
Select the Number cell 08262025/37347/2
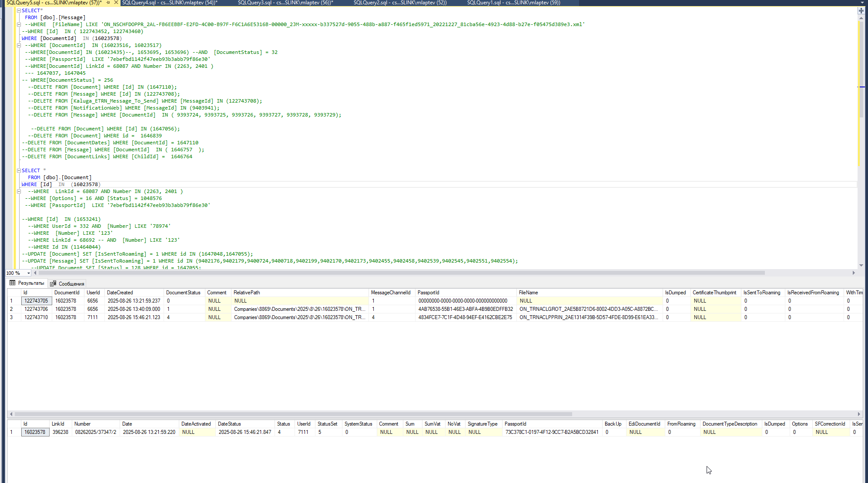(x=96, y=432)
